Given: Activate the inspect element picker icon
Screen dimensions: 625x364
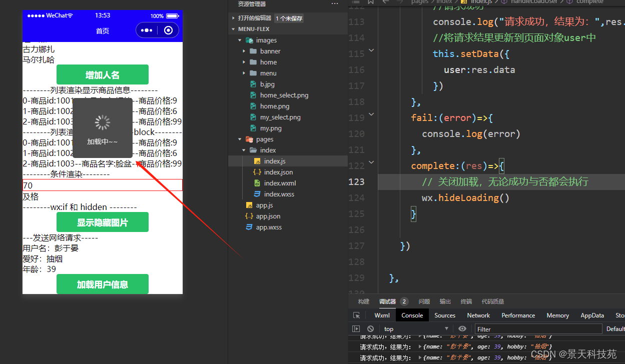Looking at the screenshot, I should tap(356, 315).
